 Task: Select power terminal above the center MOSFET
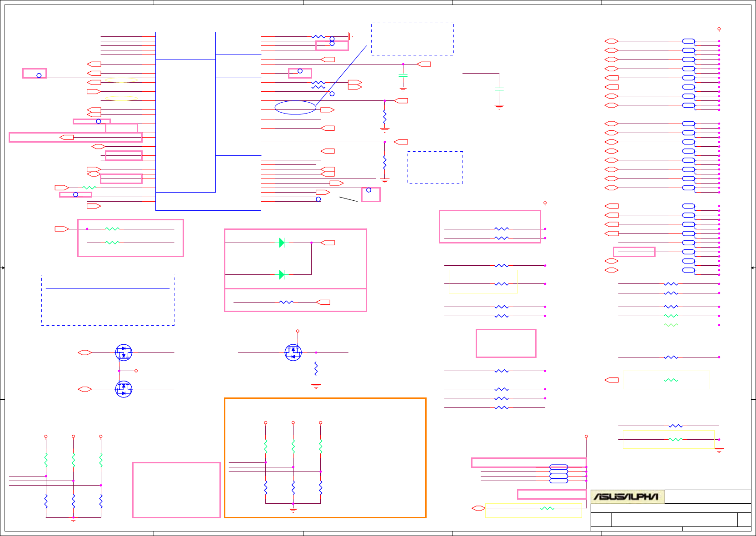pos(298,331)
